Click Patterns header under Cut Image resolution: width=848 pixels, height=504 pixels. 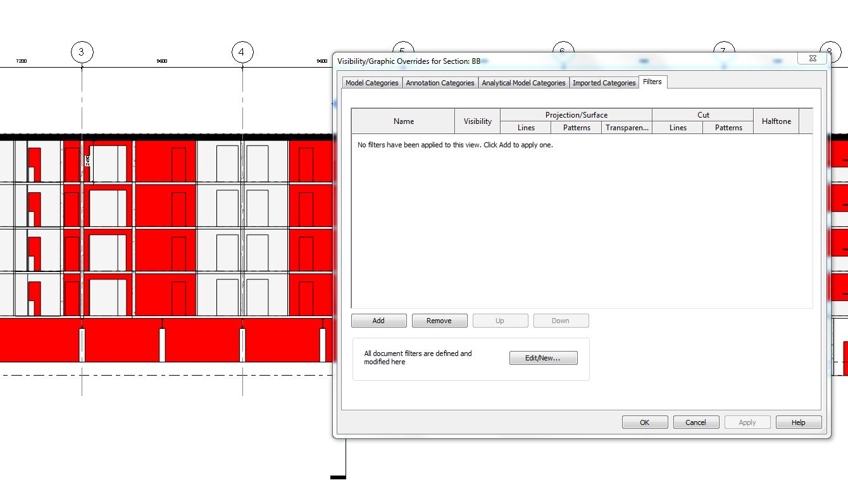(x=728, y=128)
